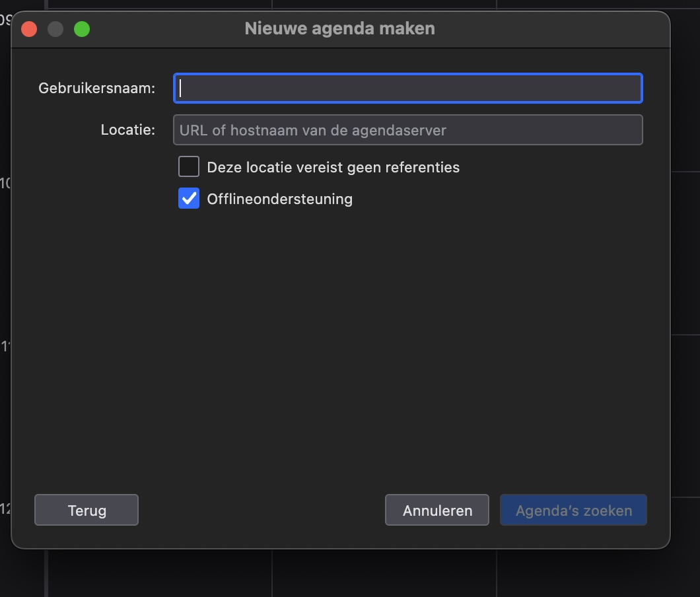Go back with the Terug button

point(87,510)
